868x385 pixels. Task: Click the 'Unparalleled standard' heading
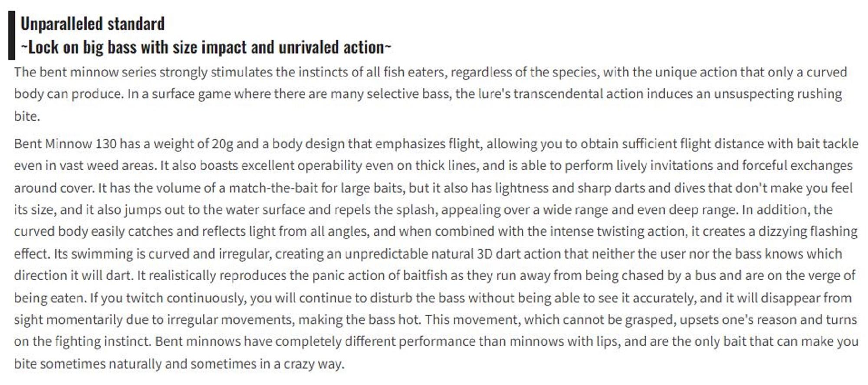click(x=92, y=24)
